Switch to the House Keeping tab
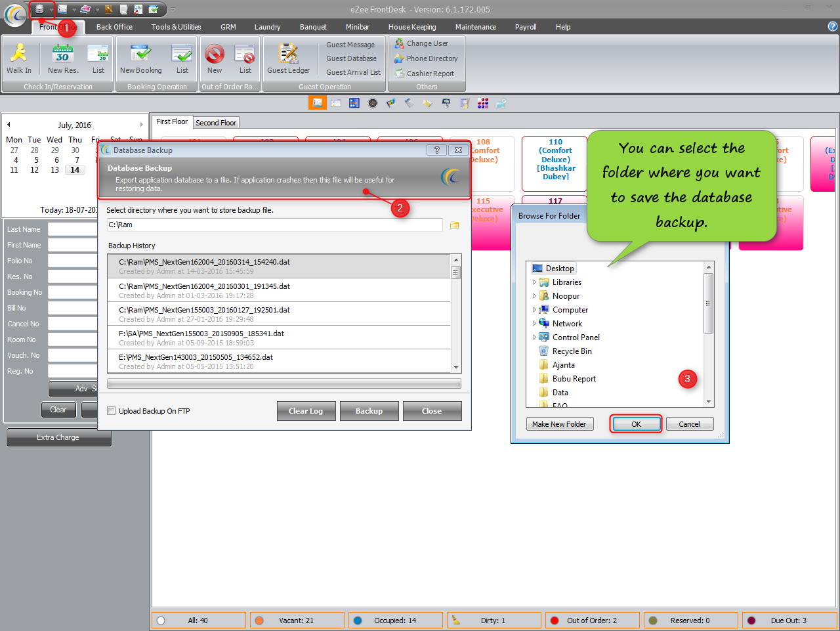This screenshot has width=840, height=631. point(412,27)
